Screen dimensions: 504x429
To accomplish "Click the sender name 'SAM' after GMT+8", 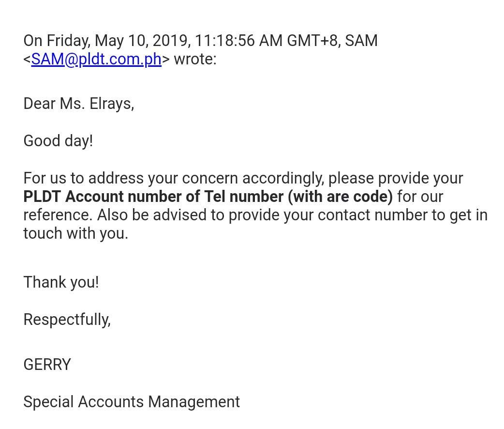I will point(361,41).
